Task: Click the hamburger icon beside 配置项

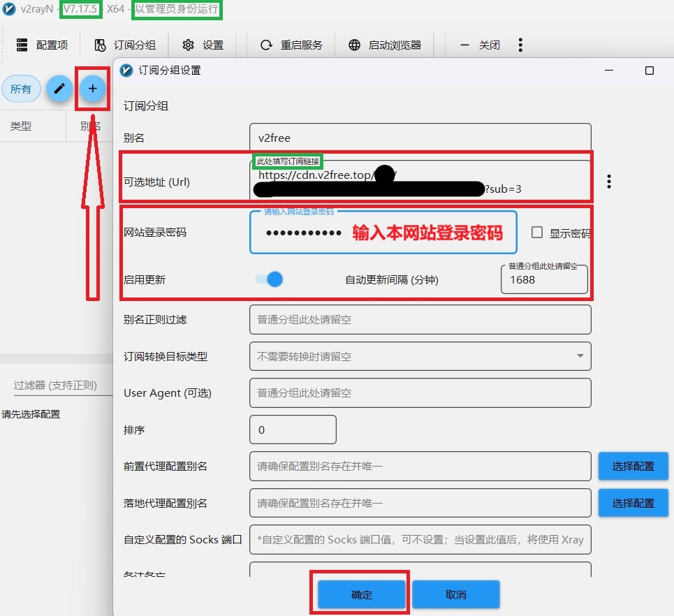Action: 22,45
